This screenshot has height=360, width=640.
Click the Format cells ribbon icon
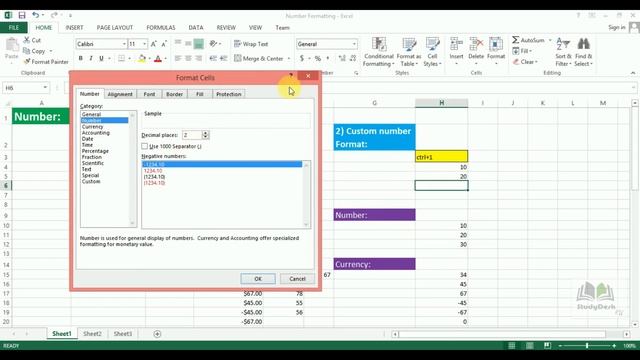click(x=496, y=44)
